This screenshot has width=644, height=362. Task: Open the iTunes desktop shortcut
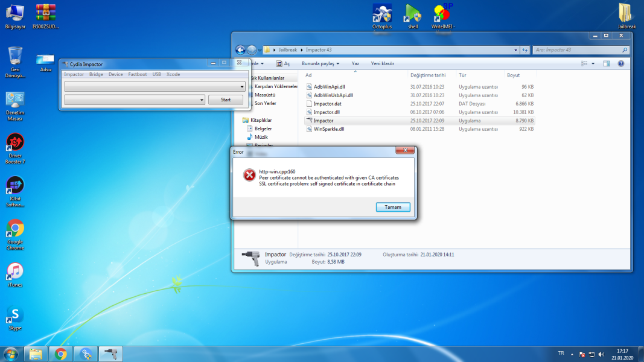click(15, 274)
